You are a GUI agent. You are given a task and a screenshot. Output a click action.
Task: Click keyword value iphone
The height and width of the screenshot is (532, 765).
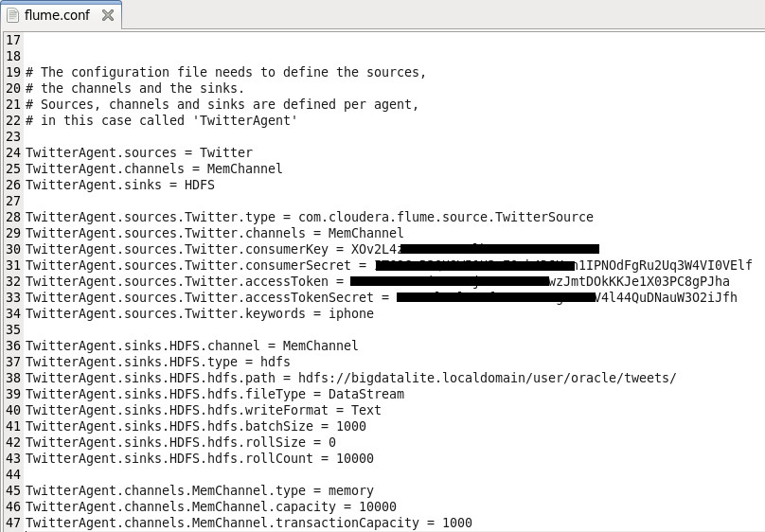pos(351,313)
